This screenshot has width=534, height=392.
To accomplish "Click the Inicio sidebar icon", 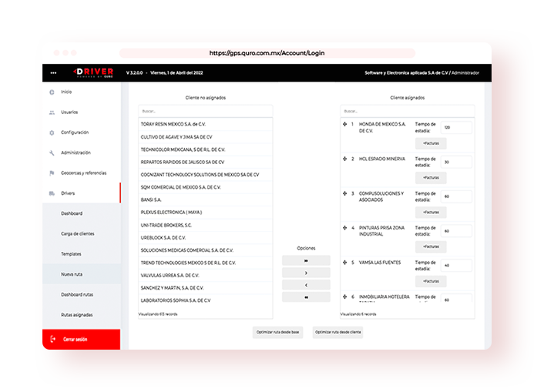I will click(x=52, y=92).
